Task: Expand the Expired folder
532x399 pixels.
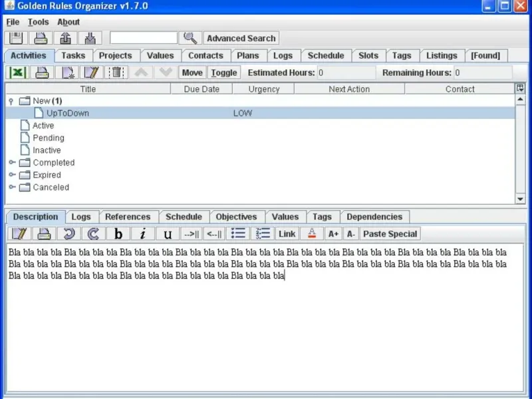Action: click(12, 175)
